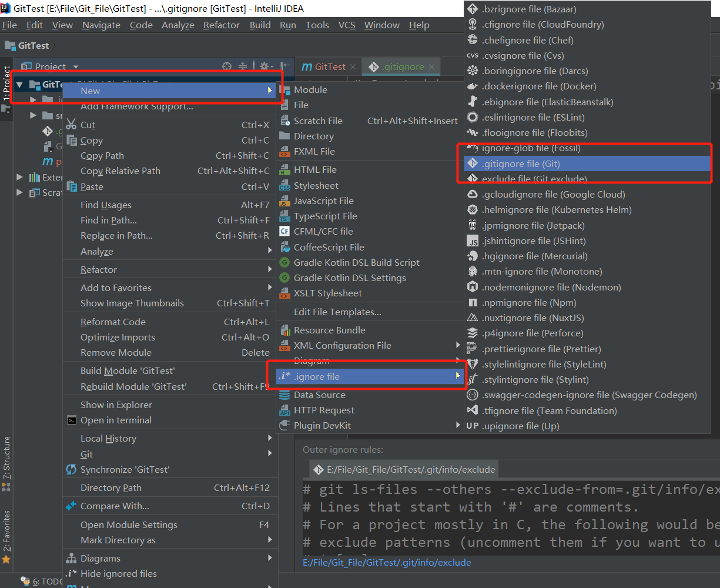The width and height of the screenshot is (720, 588).
Task: Open the .ignore file submenu
Action: (370, 376)
